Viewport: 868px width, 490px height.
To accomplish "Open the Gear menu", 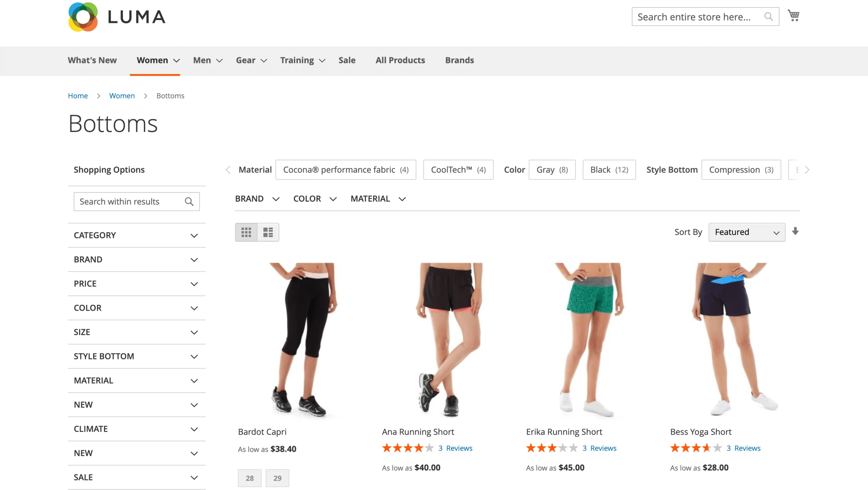I will (x=252, y=60).
